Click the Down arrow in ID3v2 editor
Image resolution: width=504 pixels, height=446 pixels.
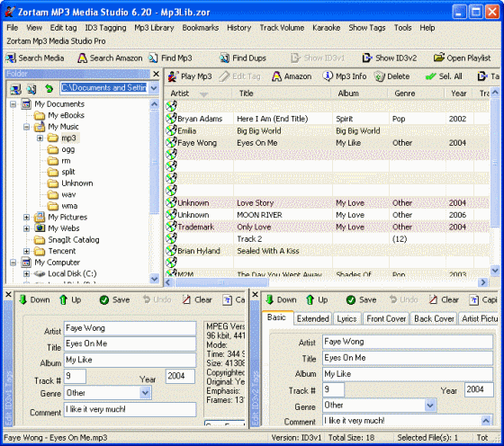[270, 299]
